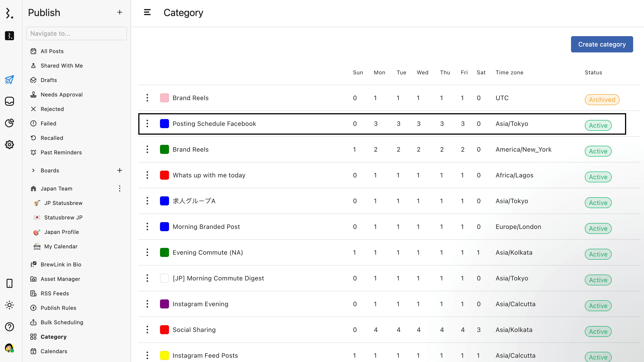This screenshot has height=362, width=644.
Task: Open the Settings gear icon
Action: pyautogui.click(x=9, y=144)
